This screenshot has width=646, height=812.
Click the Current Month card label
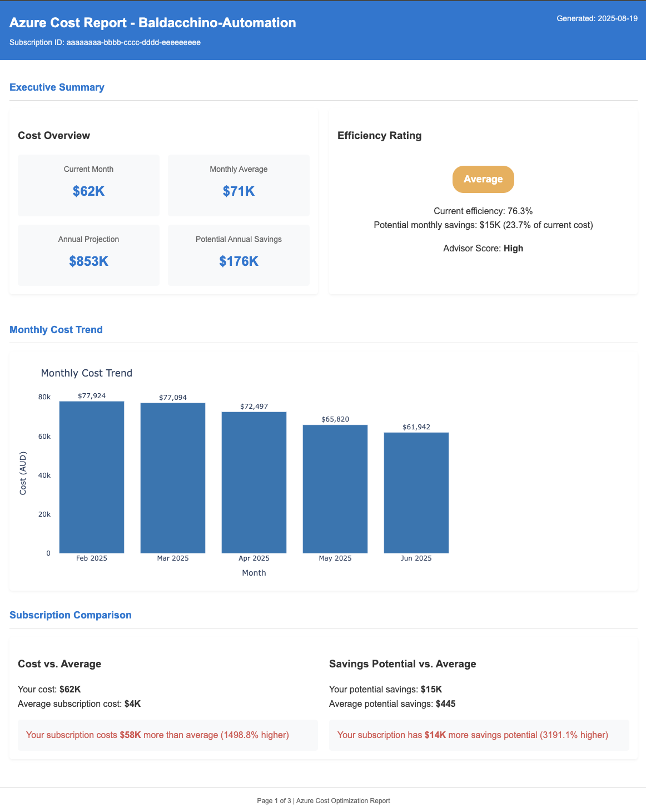pyautogui.click(x=88, y=169)
